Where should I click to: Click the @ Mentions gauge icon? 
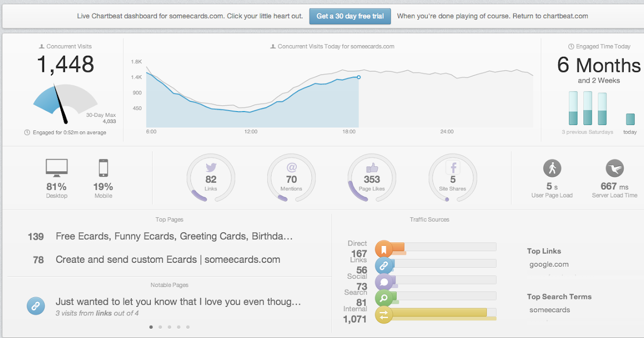pos(291,178)
